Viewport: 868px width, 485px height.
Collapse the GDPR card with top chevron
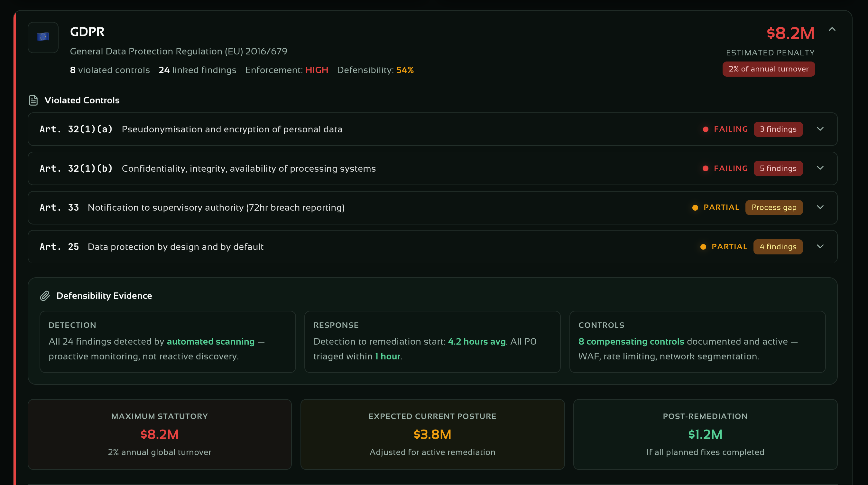click(x=832, y=29)
